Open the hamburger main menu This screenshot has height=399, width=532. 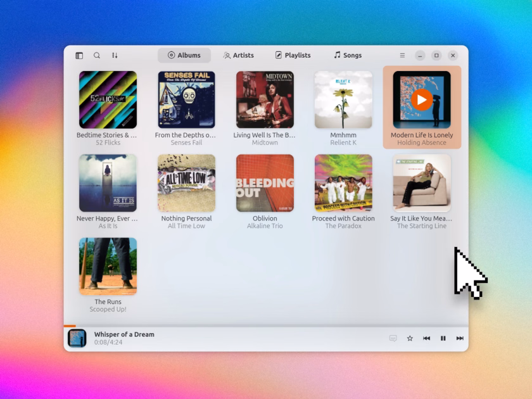point(402,55)
